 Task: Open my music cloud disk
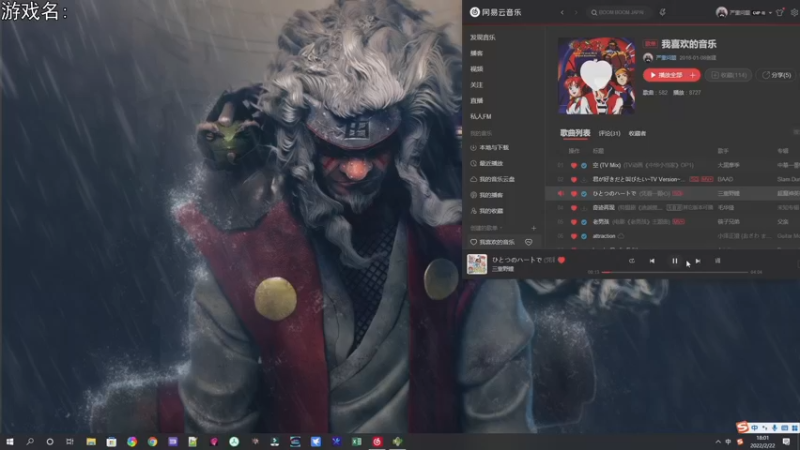coord(492,179)
